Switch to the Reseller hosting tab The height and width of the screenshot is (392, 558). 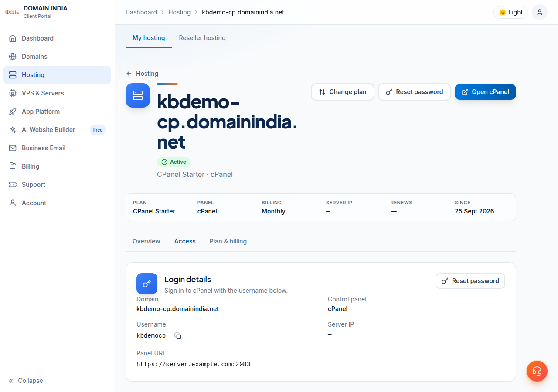pyautogui.click(x=202, y=38)
